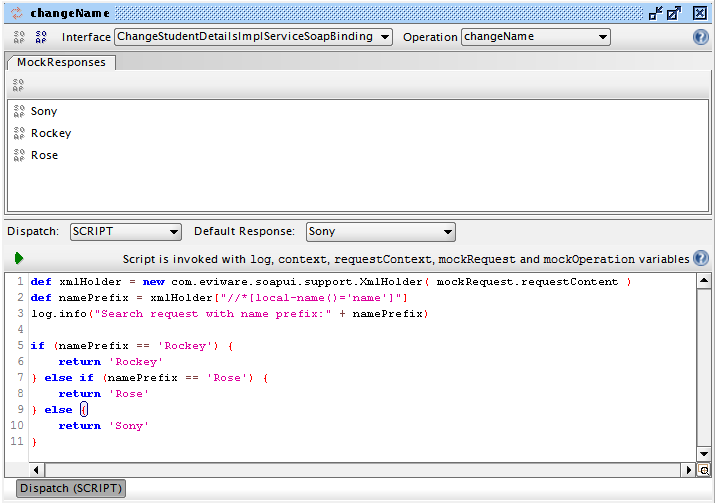
Task: Click the small icon at editor's bottom-right corner
Action: [x=703, y=469]
